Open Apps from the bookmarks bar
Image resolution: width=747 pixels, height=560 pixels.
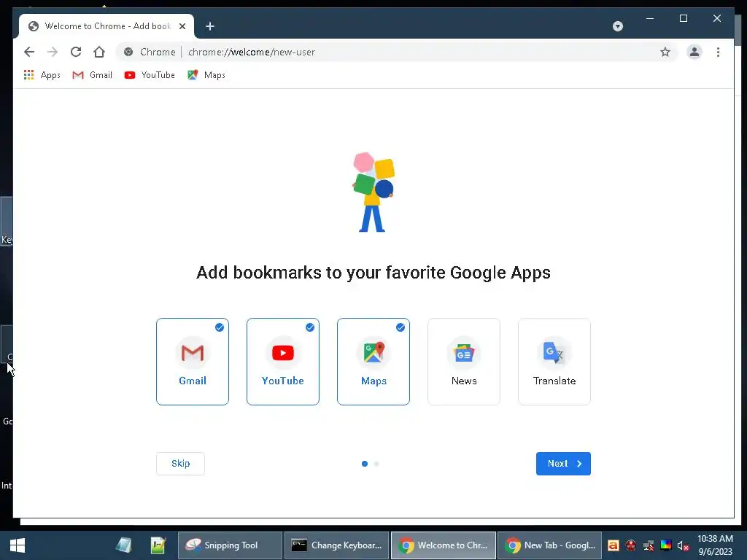coord(42,75)
